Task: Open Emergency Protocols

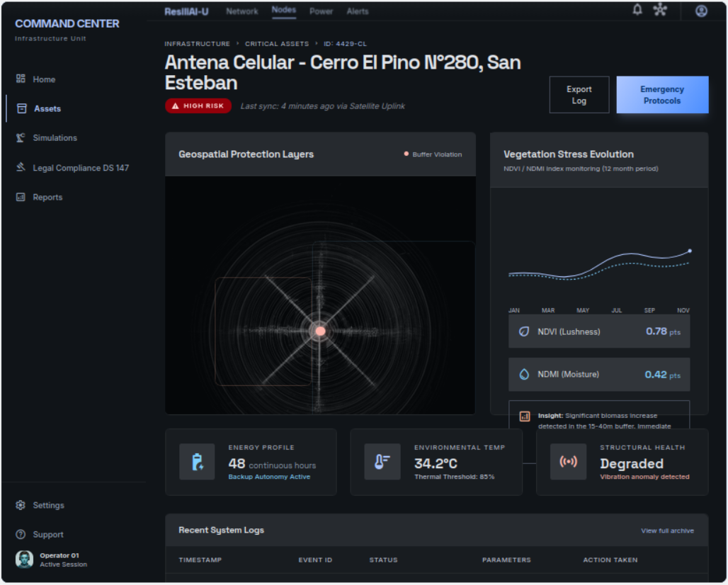Action: point(662,95)
